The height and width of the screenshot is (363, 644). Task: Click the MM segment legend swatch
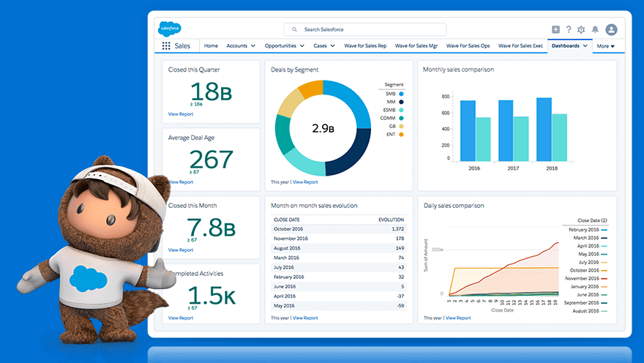point(401,102)
